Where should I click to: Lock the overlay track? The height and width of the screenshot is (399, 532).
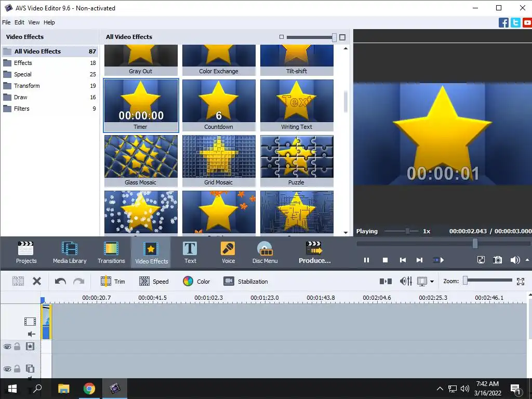tap(17, 368)
